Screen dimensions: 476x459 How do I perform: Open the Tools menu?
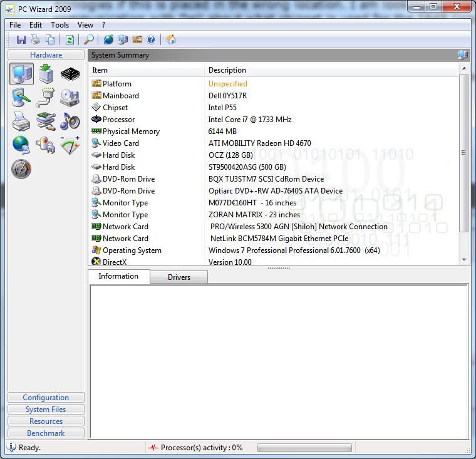(59, 25)
